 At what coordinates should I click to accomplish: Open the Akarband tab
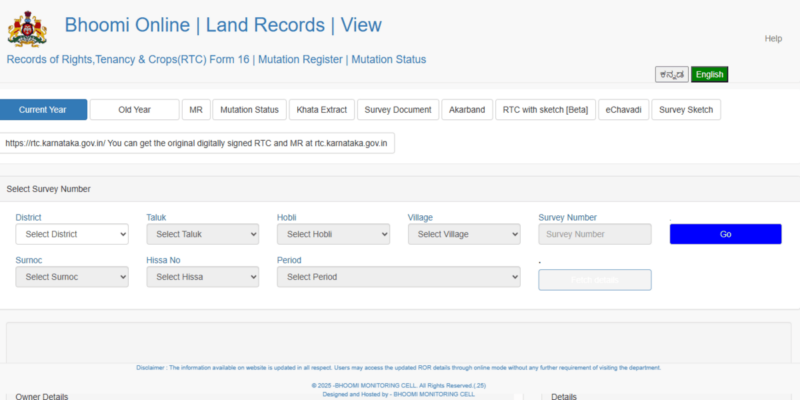[467, 110]
